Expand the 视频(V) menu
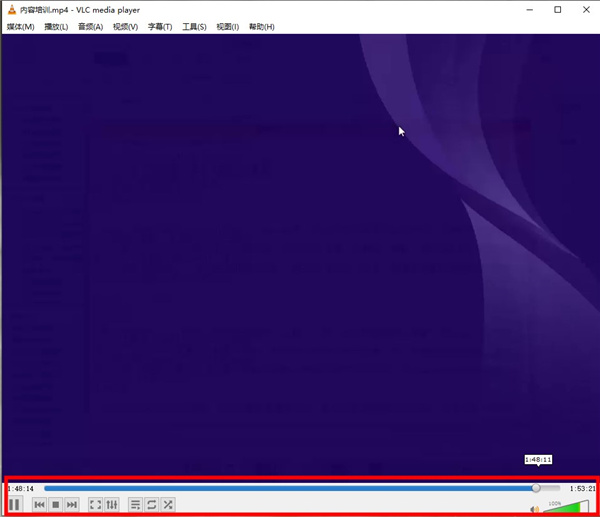Image resolution: width=600 pixels, height=517 pixels. tap(125, 27)
